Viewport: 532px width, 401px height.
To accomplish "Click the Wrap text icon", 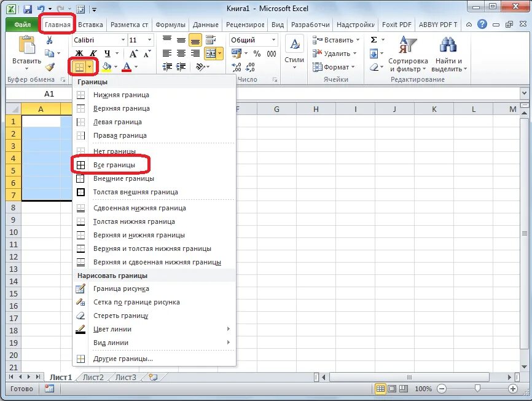I will (211, 40).
